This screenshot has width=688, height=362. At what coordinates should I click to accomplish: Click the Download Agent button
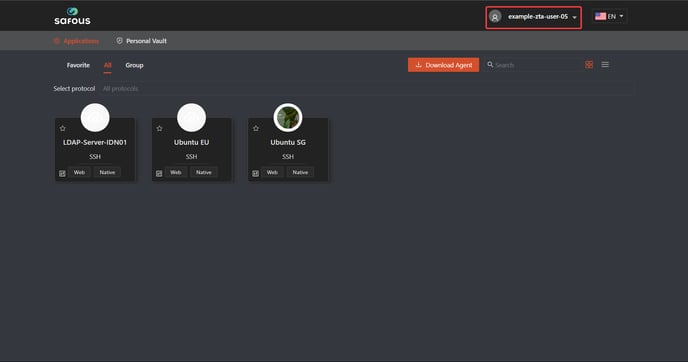click(444, 65)
